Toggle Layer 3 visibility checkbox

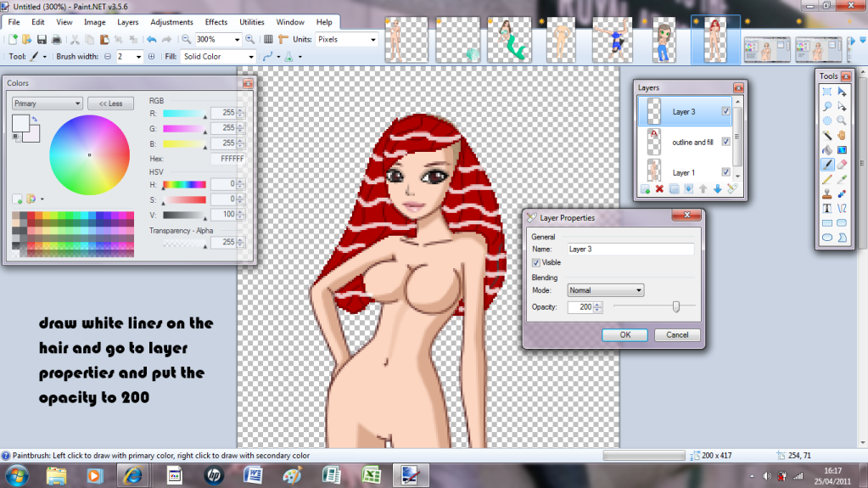(725, 111)
